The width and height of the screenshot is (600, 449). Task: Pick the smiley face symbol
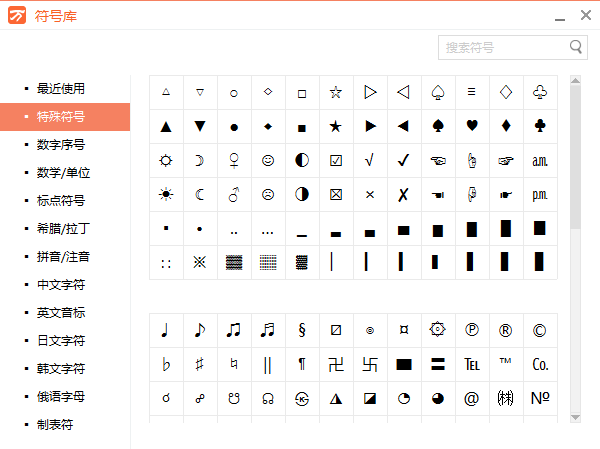click(268, 160)
